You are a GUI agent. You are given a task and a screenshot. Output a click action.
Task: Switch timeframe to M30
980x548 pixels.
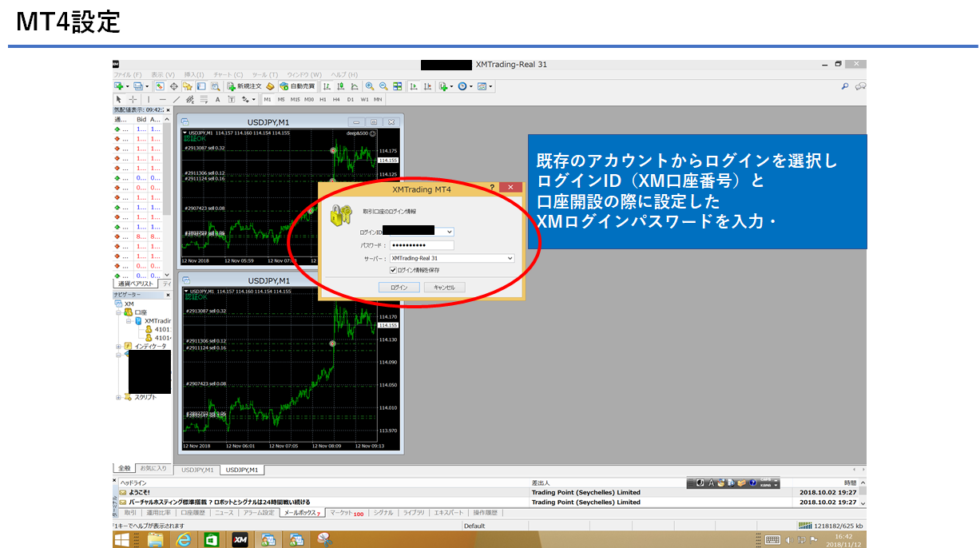(x=310, y=100)
